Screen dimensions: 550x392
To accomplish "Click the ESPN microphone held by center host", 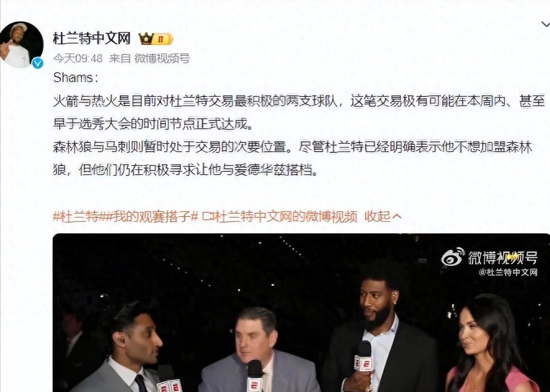I will click(256, 376).
